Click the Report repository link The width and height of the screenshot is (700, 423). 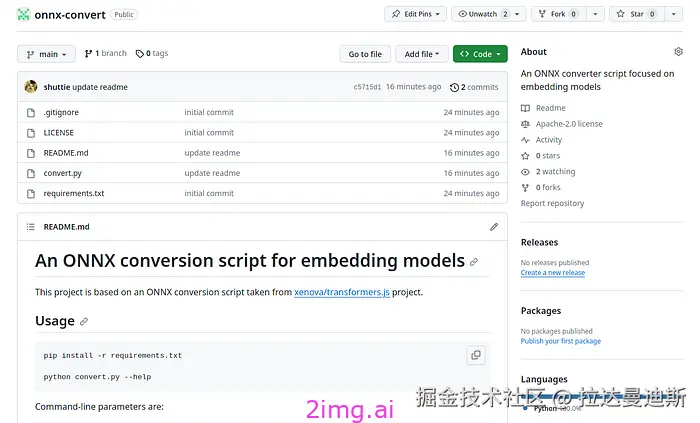coord(552,203)
